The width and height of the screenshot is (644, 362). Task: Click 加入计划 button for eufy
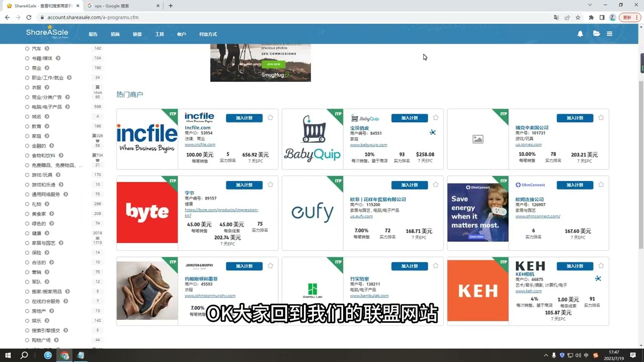click(410, 185)
